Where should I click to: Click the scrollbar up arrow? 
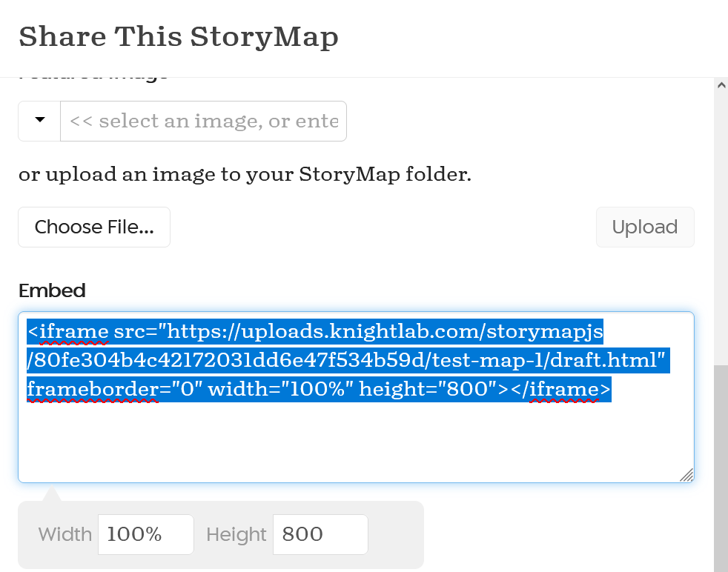721,85
